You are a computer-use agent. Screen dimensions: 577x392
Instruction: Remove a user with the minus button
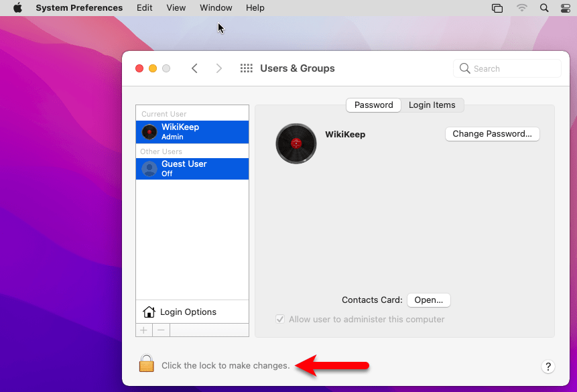[162, 330]
